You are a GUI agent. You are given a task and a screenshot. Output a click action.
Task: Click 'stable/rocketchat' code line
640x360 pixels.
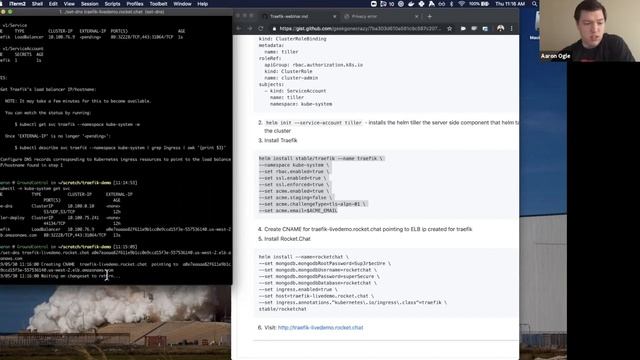[x=282, y=309]
